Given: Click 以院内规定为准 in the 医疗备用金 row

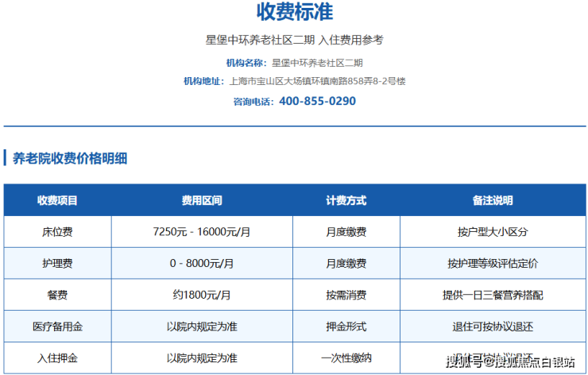Looking at the screenshot, I should point(202,327).
